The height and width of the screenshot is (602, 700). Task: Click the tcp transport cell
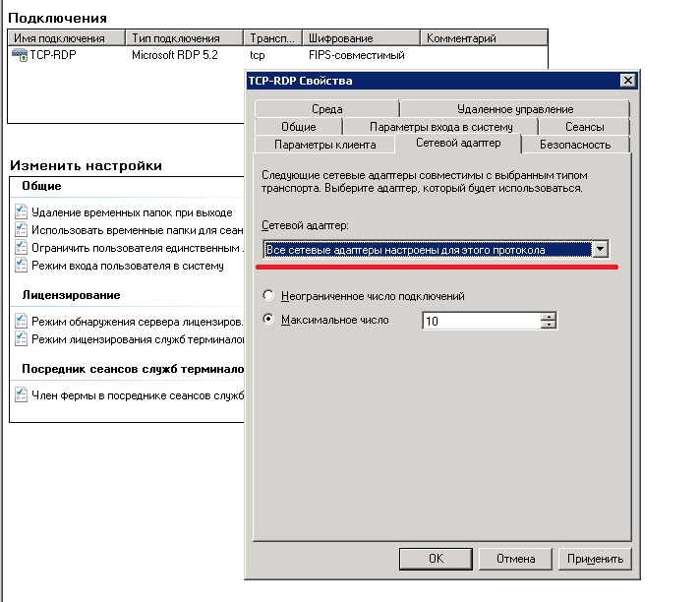pos(258,55)
